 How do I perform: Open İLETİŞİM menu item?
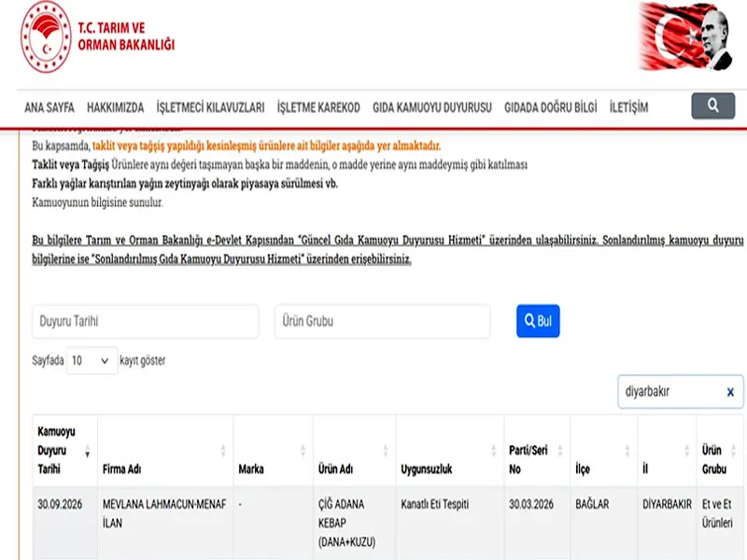pos(628,107)
